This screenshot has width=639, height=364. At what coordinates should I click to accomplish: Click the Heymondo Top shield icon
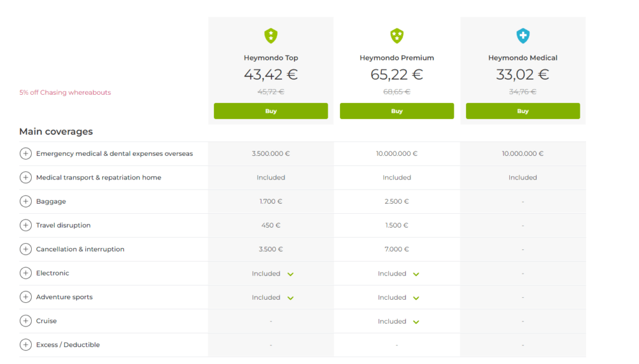pyautogui.click(x=271, y=36)
